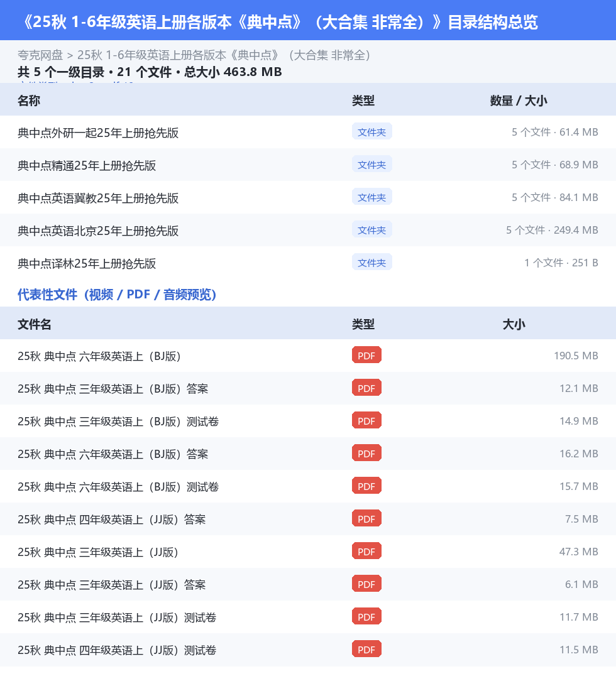Click 文件夹 badge in 译林 row
This screenshot has width=616, height=686.
pyautogui.click(x=371, y=263)
